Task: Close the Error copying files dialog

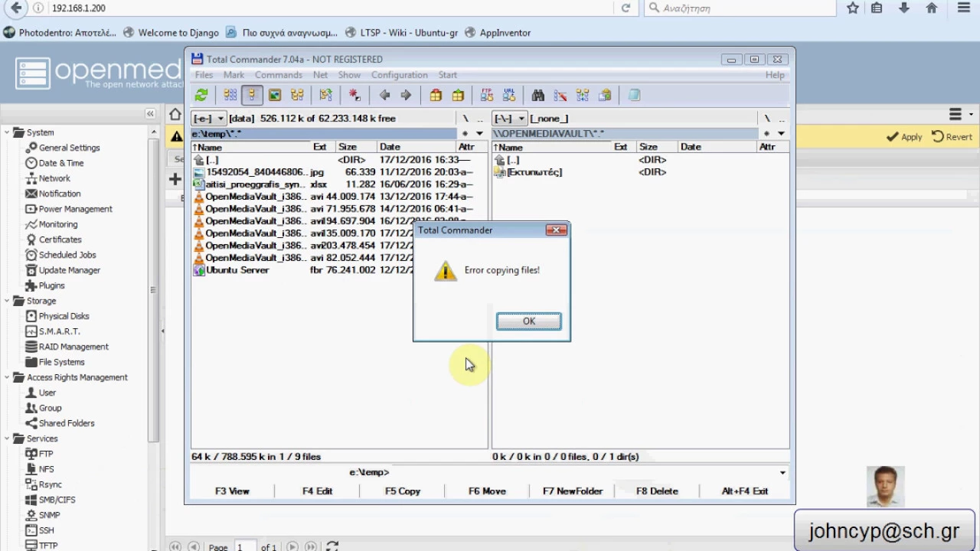Action: click(557, 230)
